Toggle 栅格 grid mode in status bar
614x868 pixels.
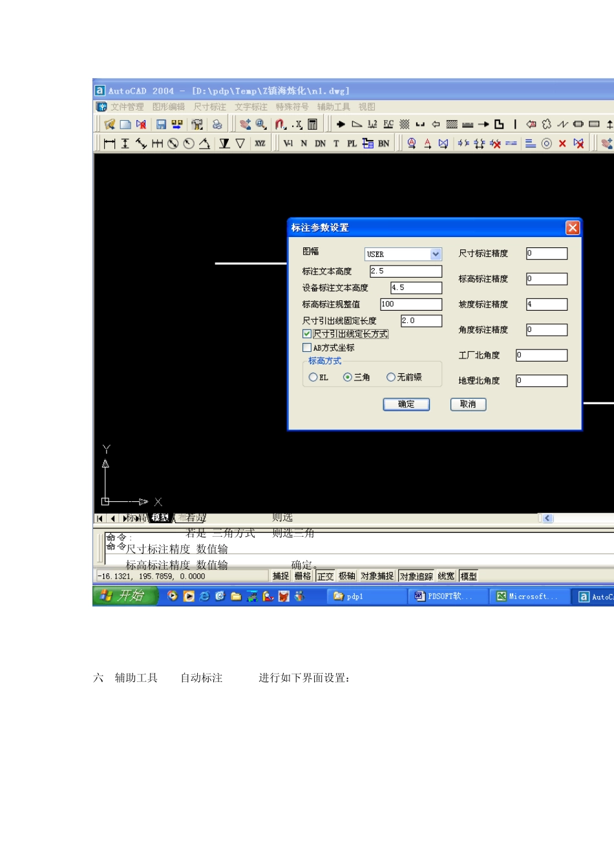302,576
